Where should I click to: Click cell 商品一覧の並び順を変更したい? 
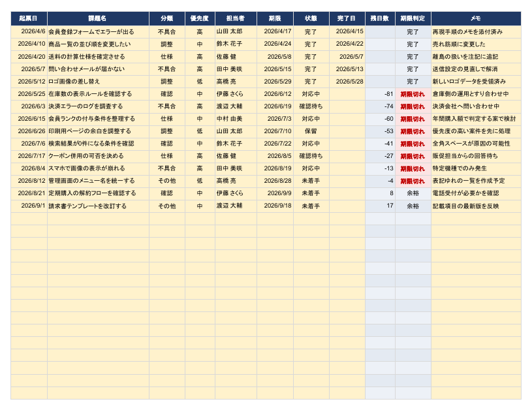click(98, 44)
